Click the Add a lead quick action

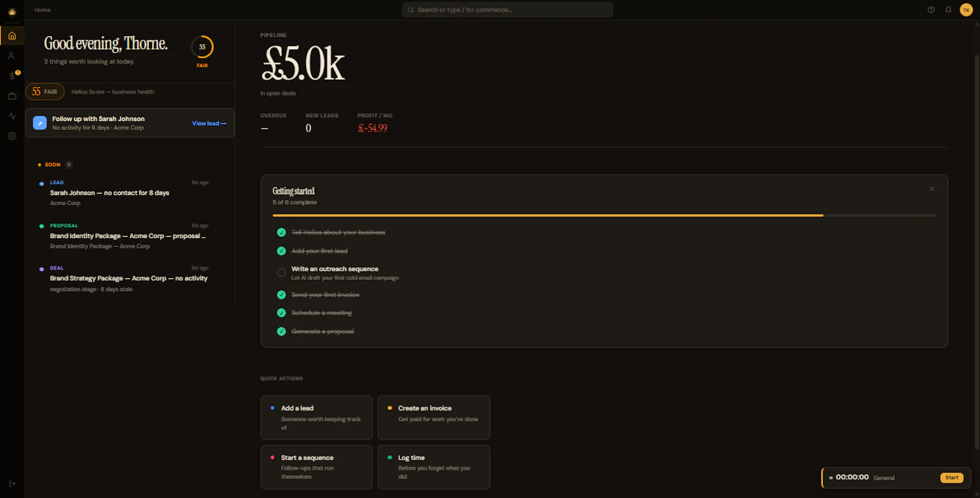tap(316, 418)
